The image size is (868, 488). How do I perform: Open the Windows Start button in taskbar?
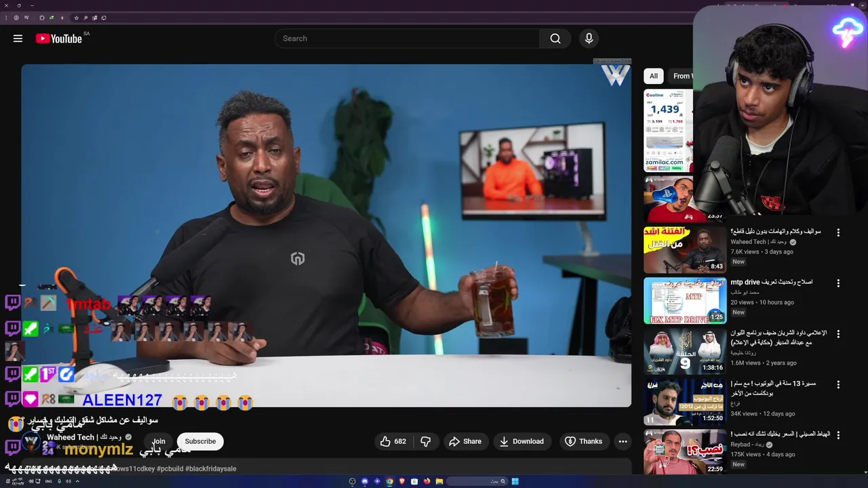(515, 481)
